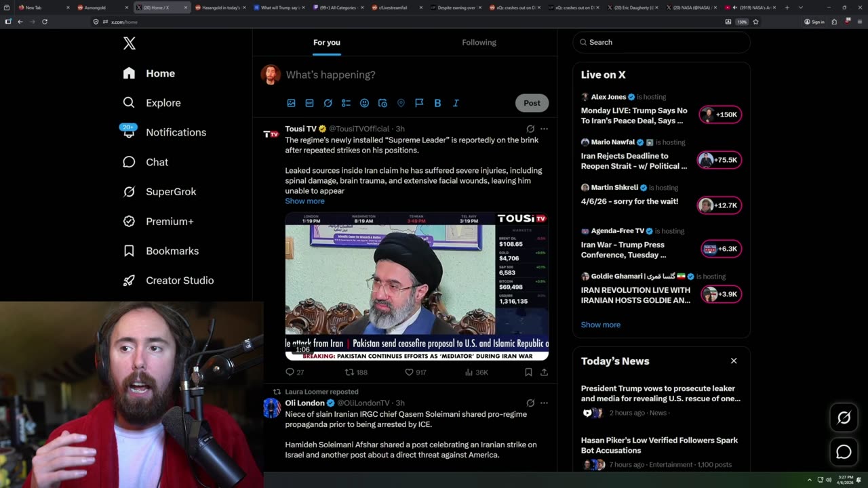Viewport: 868px width, 488px height.
Task: Click the Post button
Action: 532,103
